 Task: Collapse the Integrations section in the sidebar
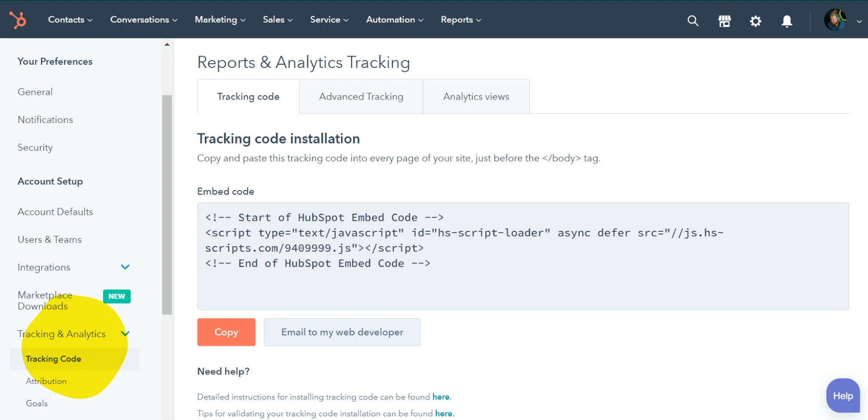pos(125,267)
